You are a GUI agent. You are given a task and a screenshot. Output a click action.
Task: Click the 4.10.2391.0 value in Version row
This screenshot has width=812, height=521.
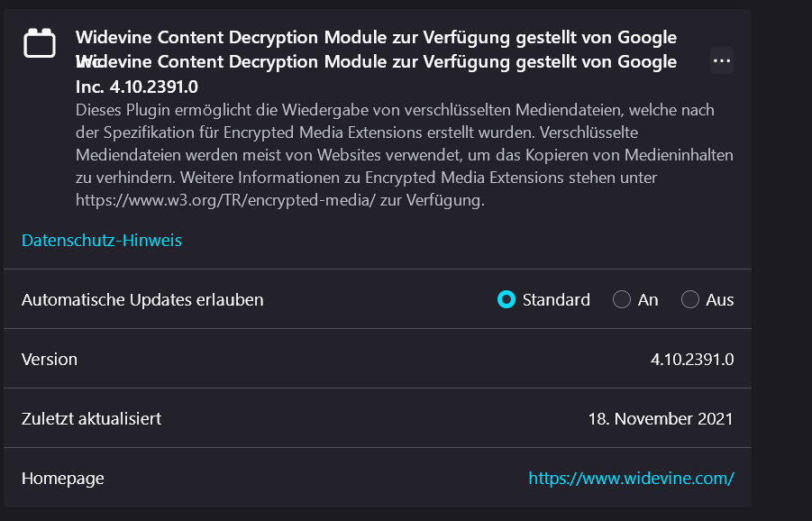pos(692,359)
